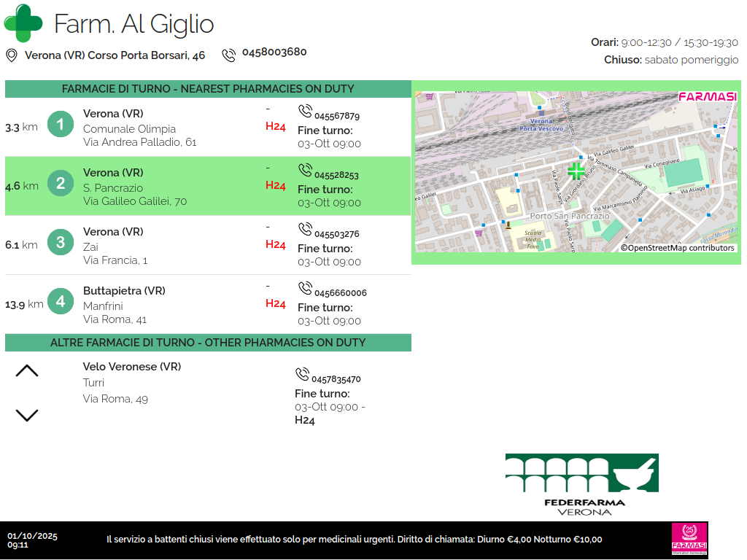This screenshot has height=560, width=747.
Task: Click the Farmasi 25 badge in footer
Action: coord(689,540)
